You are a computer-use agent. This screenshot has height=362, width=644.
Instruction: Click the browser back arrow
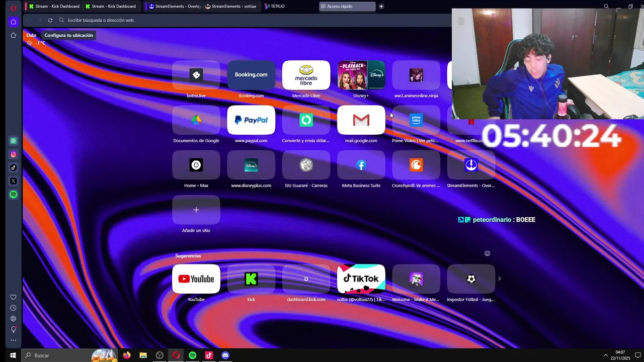[x=28, y=20]
